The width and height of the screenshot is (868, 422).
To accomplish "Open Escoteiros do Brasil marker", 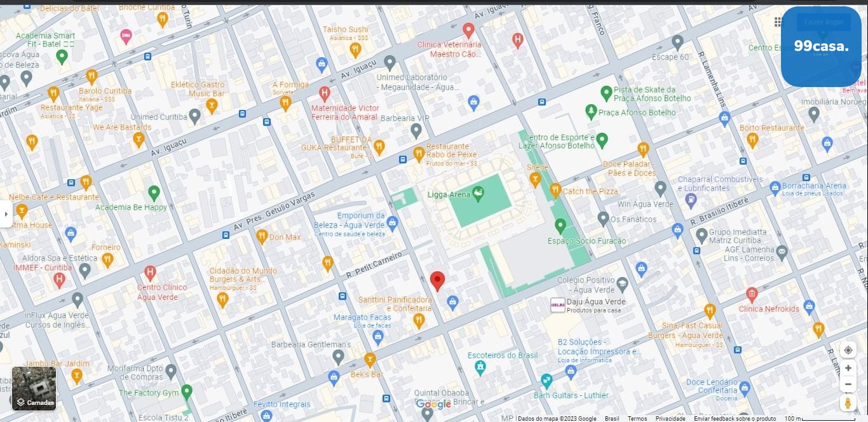I will pyautogui.click(x=480, y=367).
